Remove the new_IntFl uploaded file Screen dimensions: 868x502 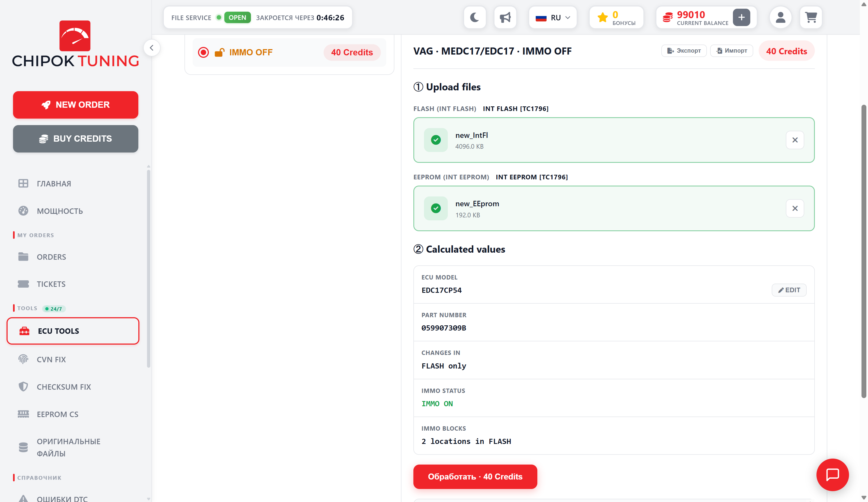coord(795,140)
